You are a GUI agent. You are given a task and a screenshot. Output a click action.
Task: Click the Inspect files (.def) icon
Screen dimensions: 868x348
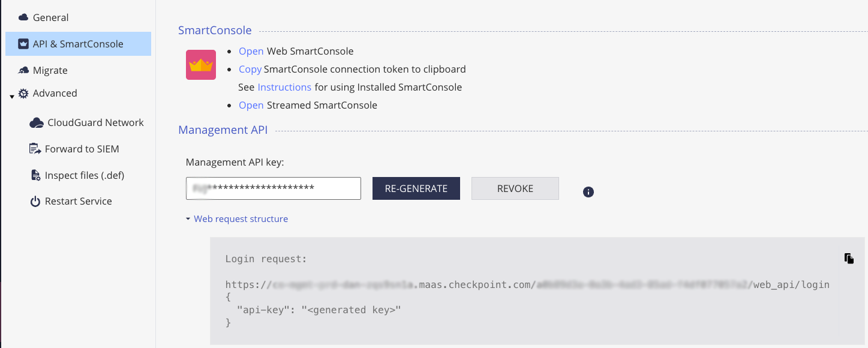click(x=35, y=175)
